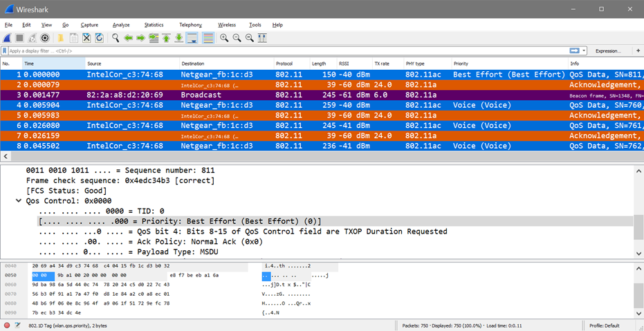
Task: Open display filter history dropdown
Action: point(584,51)
